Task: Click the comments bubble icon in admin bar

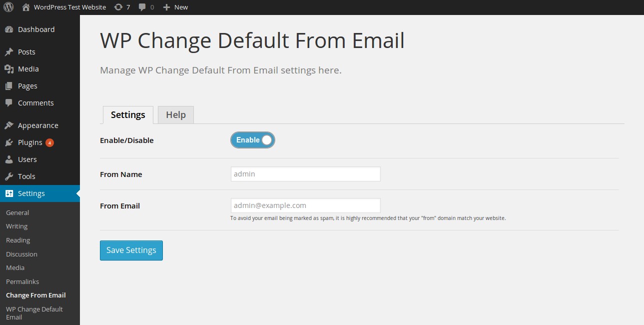Action: [142, 7]
